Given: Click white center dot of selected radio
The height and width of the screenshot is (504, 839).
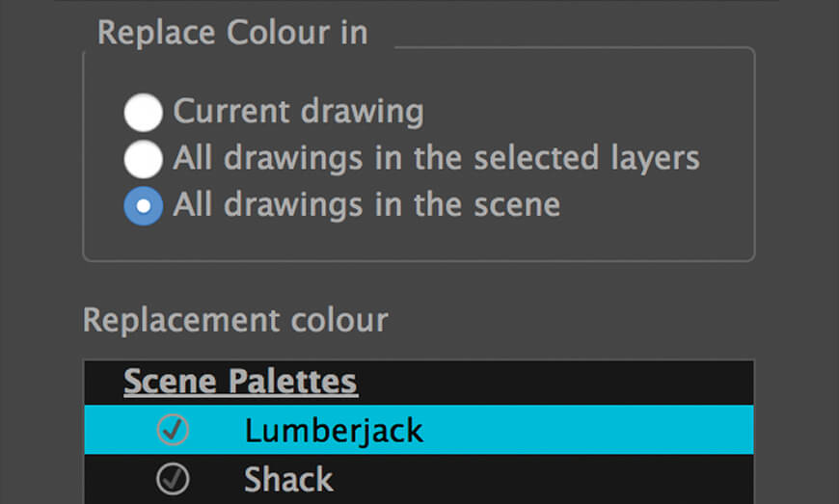Looking at the screenshot, I should pos(144,206).
